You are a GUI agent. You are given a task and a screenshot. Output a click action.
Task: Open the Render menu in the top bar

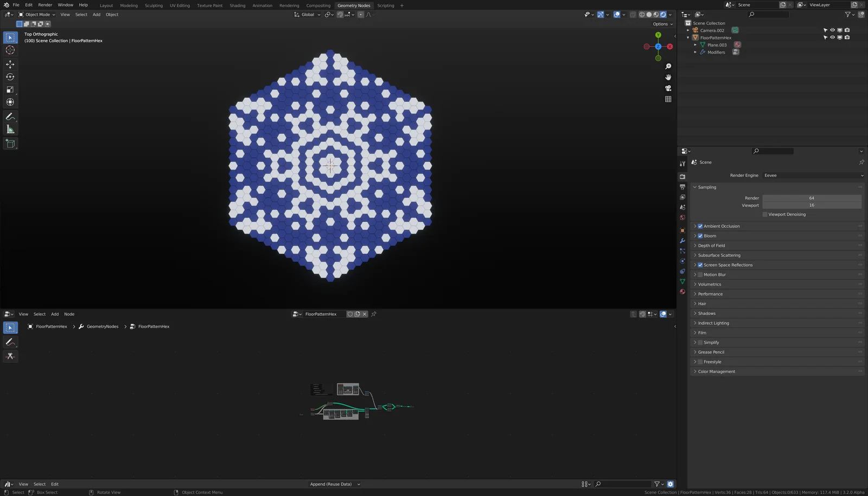click(x=45, y=5)
